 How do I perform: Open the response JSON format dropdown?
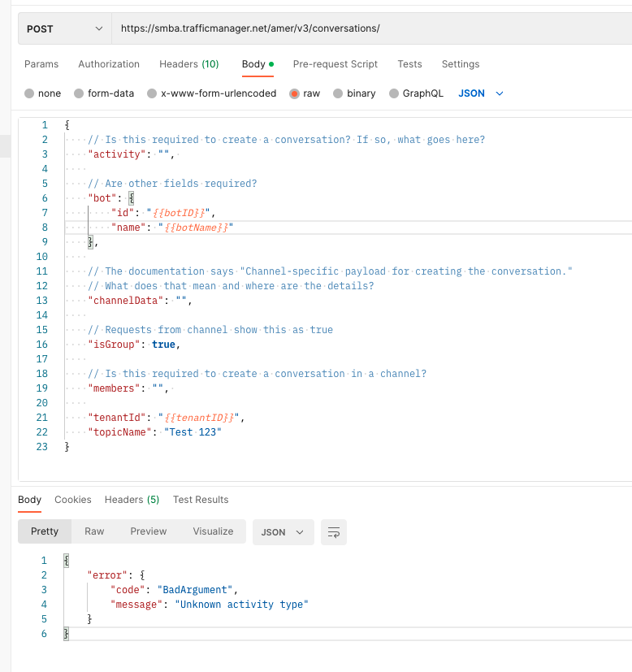click(284, 532)
